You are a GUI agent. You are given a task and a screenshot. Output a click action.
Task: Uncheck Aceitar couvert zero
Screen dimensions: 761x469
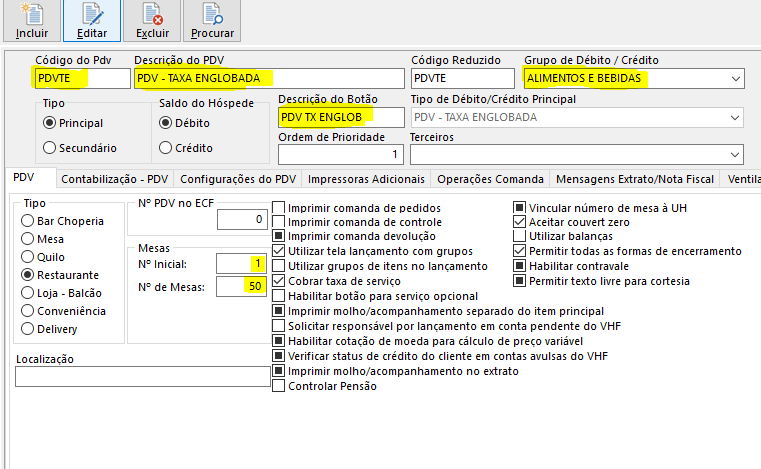pos(519,222)
